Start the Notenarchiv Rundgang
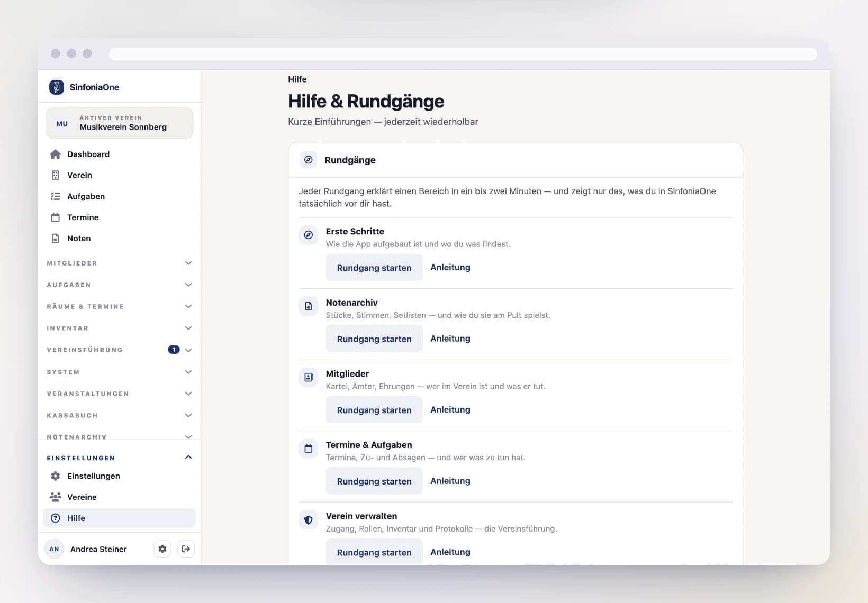Viewport: 868px width, 603px height. (x=374, y=339)
